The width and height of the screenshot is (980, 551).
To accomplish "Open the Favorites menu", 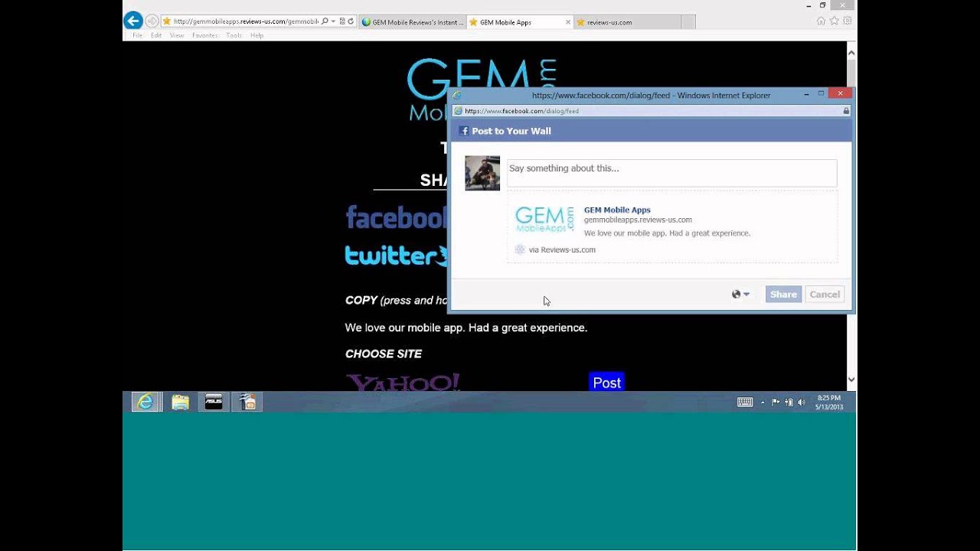I will tap(205, 35).
